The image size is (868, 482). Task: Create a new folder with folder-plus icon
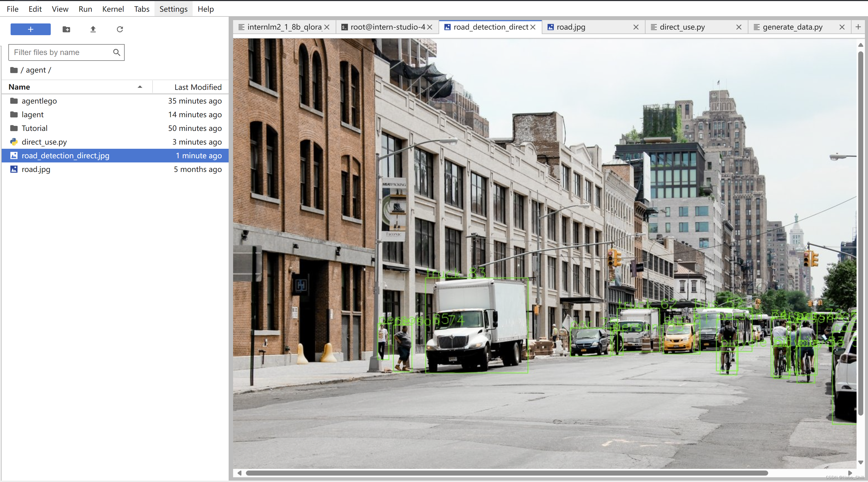click(66, 29)
